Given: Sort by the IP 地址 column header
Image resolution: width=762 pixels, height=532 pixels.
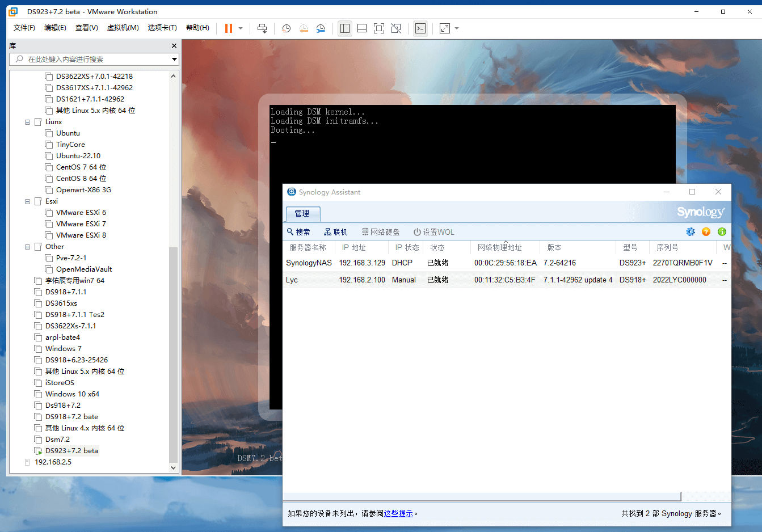Looking at the screenshot, I should pos(361,248).
